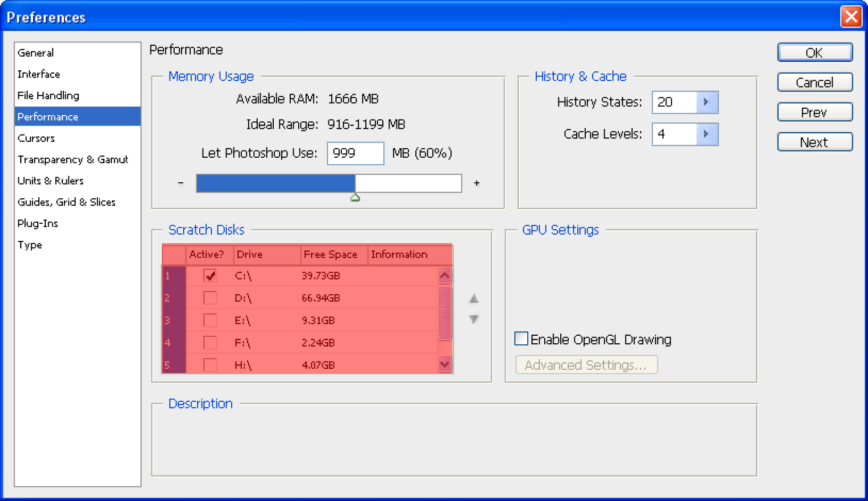
Task: Cancel the Preferences dialog
Action: tap(815, 83)
